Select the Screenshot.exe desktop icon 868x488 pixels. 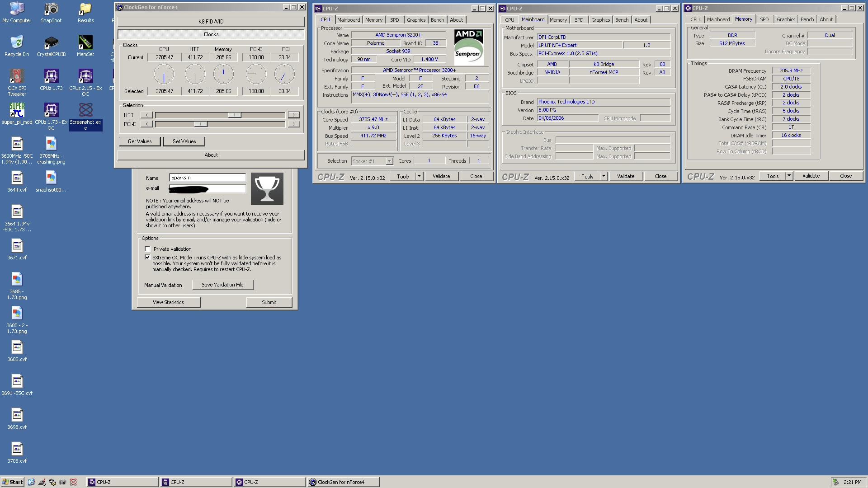[85, 117]
